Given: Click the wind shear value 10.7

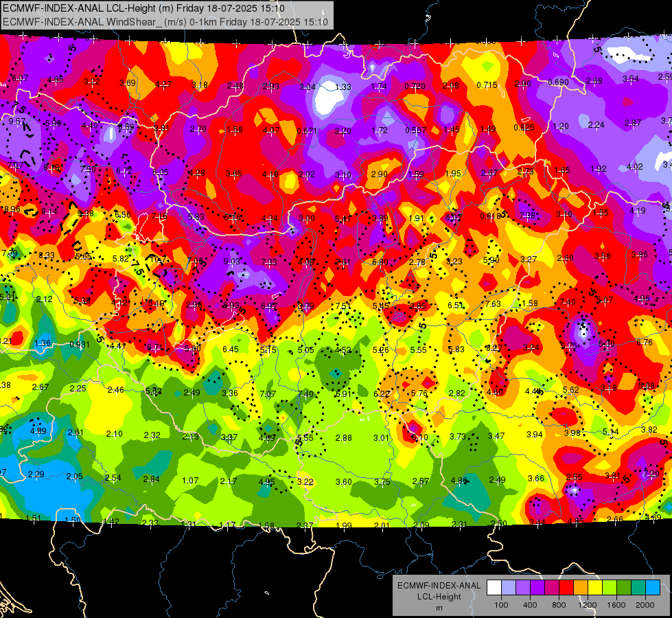Looking at the screenshot, I should (x=158, y=259).
